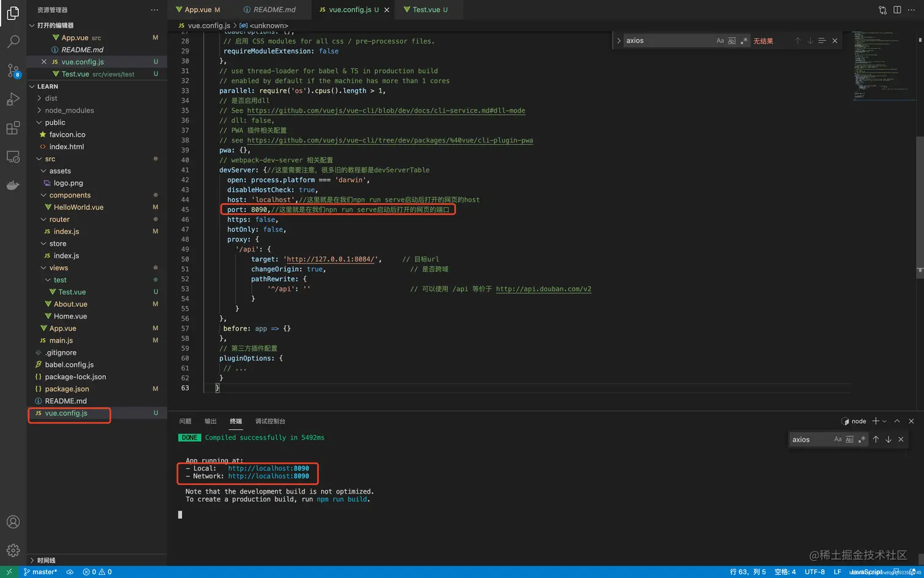
Task: Split the editor to the right
Action: click(897, 10)
